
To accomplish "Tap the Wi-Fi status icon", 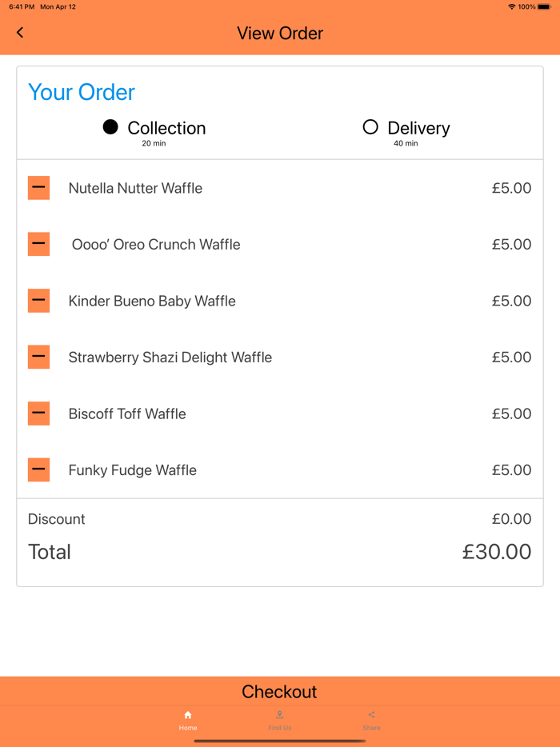I will click(511, 7).
